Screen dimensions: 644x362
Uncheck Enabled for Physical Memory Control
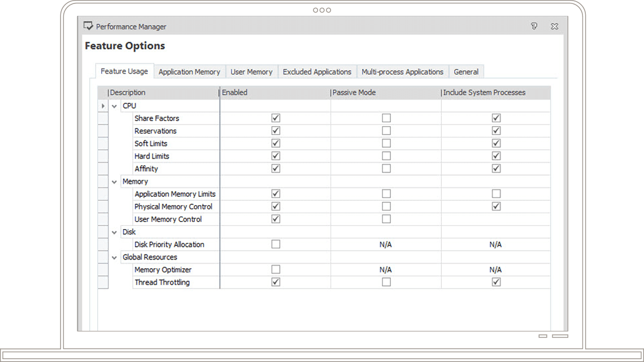click(276, 206)
